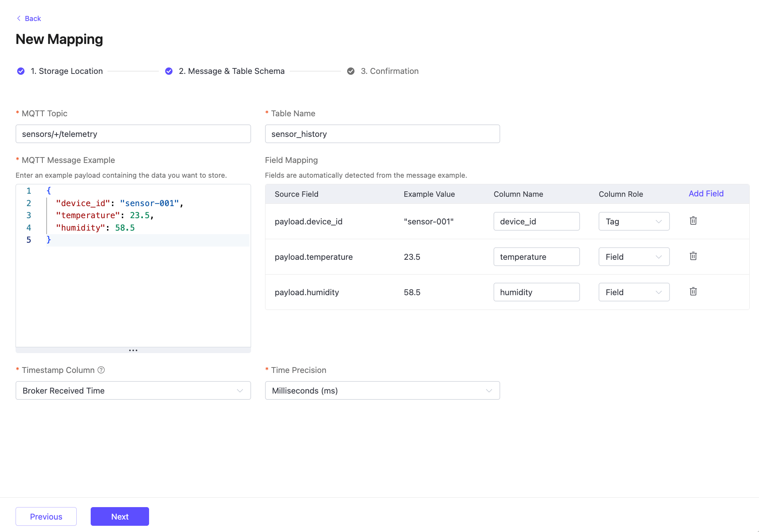Click example value 23.5 cell
759x532 pixels.
412,257
